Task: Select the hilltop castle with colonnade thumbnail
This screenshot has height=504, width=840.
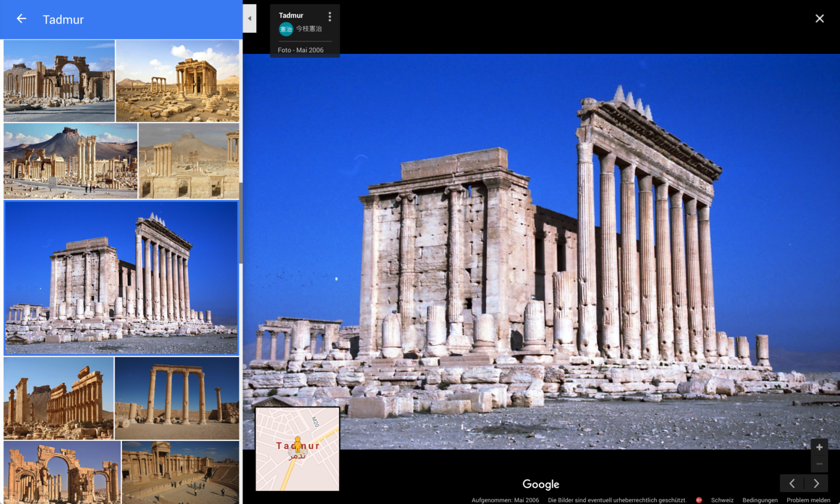Action: pyautogui.click(x=70, y=161)
